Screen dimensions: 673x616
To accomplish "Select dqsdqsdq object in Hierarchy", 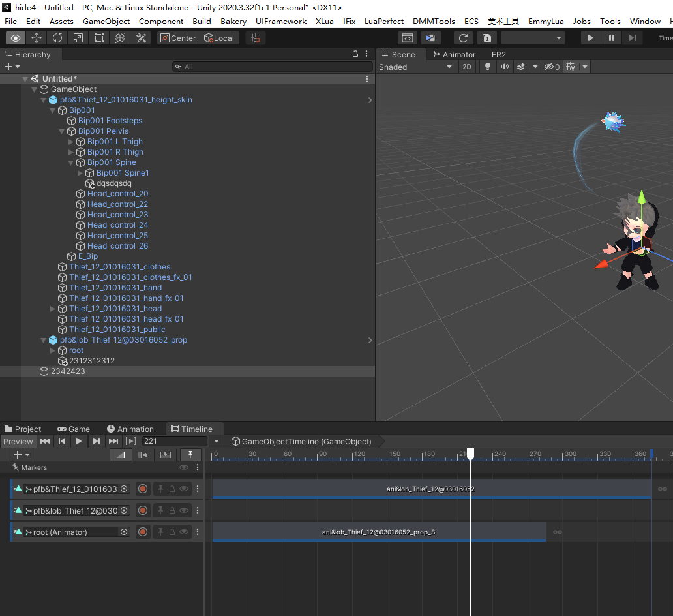I will tap(113, 183).
